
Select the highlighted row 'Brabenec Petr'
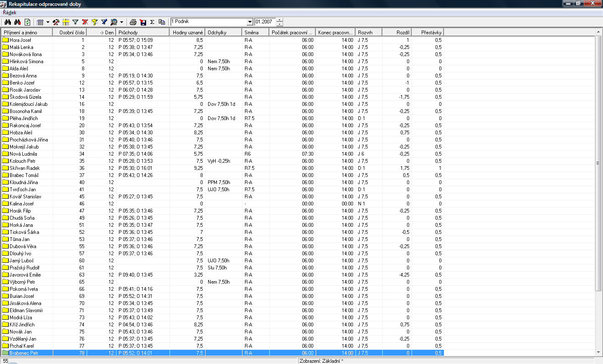click(x=222, y=353)
